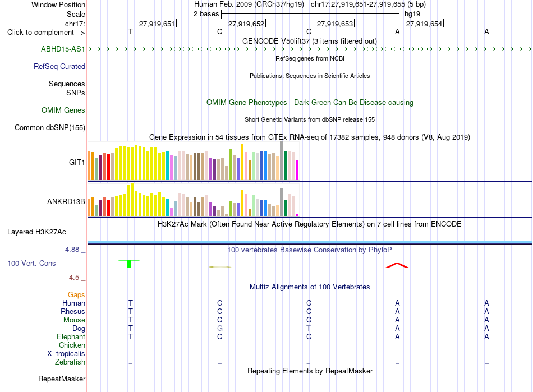This screenshot has height=392, width=533.
Task: Open the Layered H3K27Ac track label
Action: coord(36,232)
